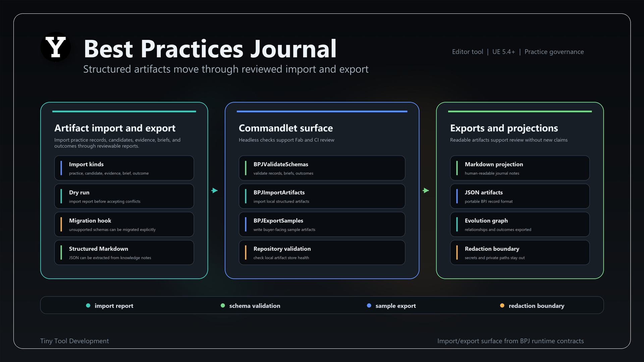Open the Migration hook card
The width and height of the screenshot is (644, 362).
(x=124, y=224)
